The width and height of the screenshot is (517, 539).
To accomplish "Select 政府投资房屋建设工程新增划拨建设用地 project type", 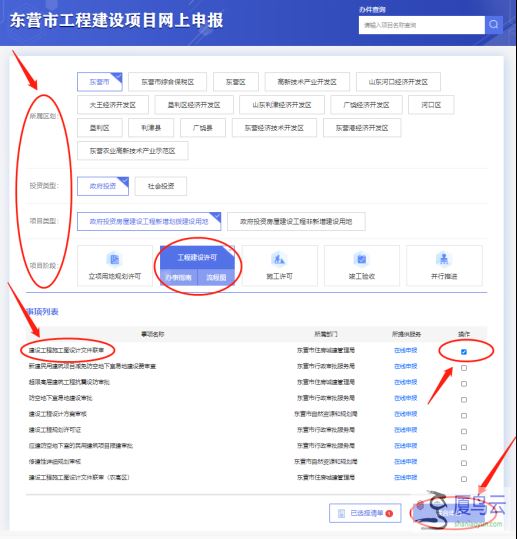I will tap(149, 221).
